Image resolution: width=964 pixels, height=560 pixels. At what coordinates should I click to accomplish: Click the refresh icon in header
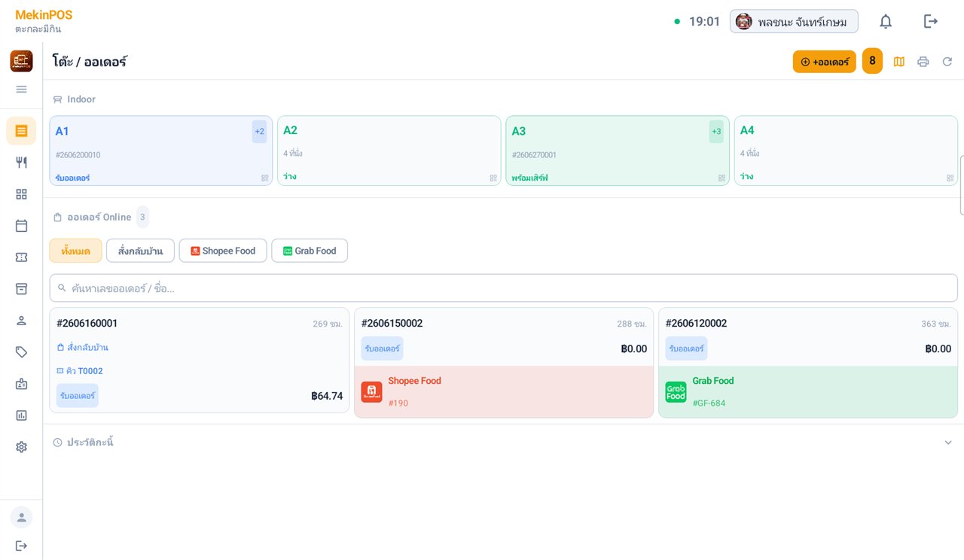click(x=947, y=62)
